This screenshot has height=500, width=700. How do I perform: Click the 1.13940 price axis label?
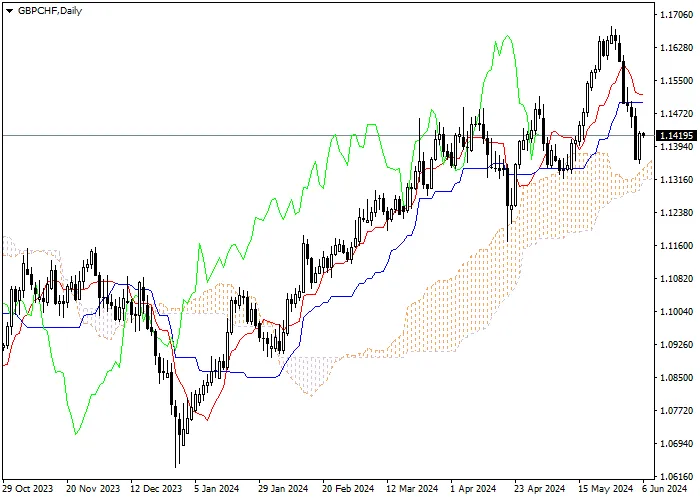pos(676,147)
